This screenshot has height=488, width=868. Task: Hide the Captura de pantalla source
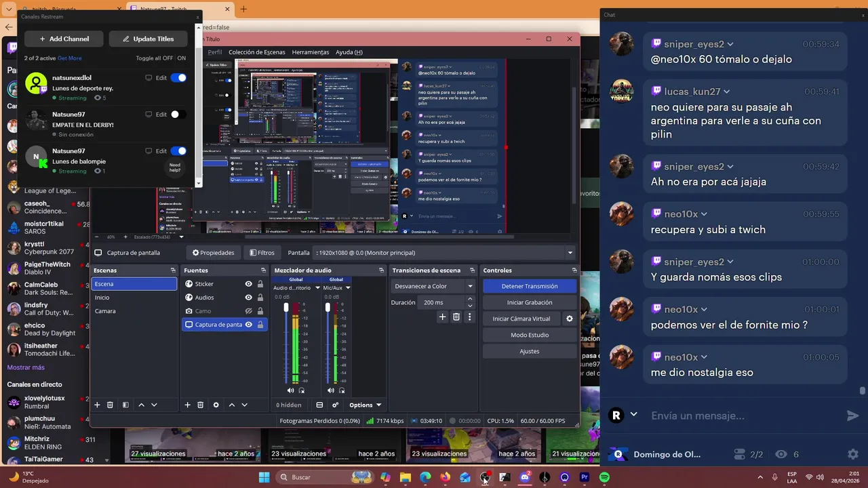249,325
